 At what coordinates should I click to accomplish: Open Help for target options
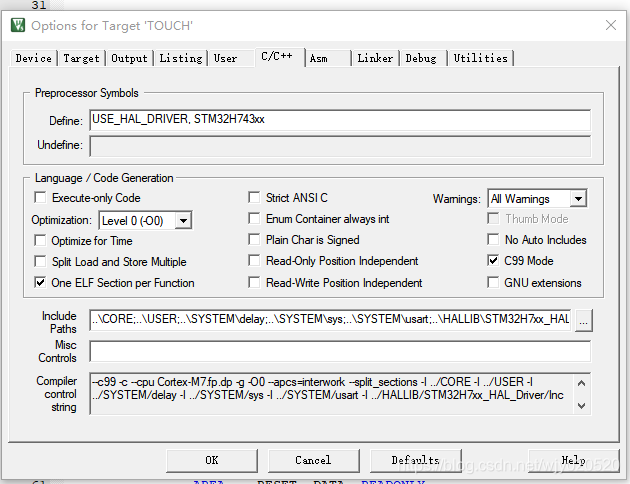click(x=573, y=460)
